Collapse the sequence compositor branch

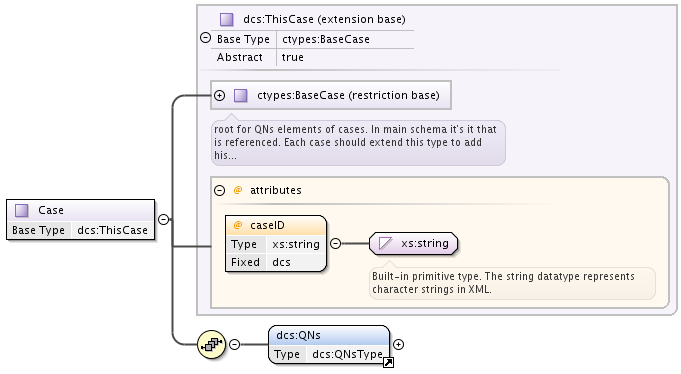tap(235, 344)
